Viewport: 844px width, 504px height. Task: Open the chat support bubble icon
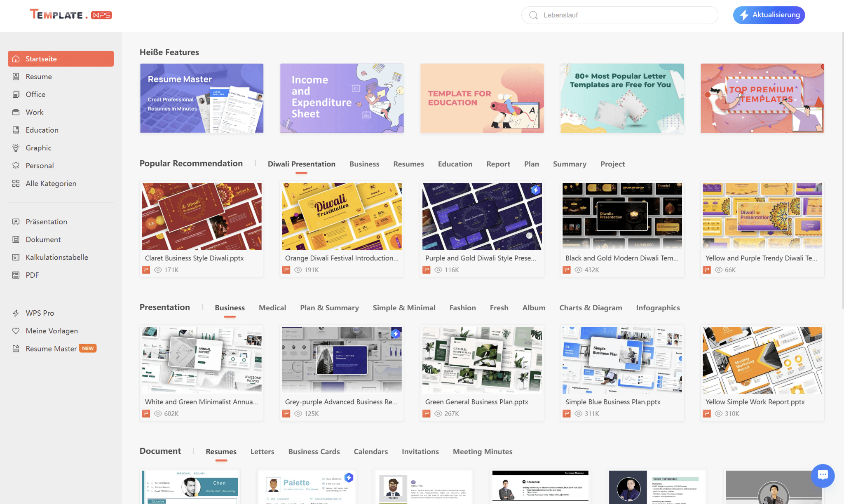[823, 475]
